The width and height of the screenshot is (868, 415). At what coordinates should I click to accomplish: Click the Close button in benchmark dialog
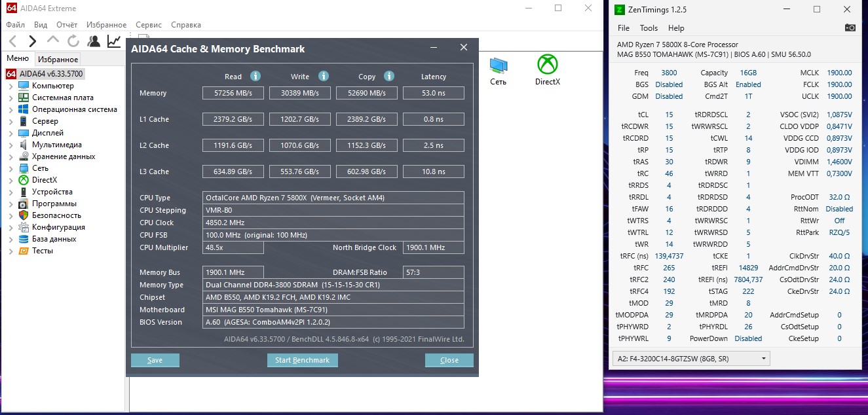449,360
